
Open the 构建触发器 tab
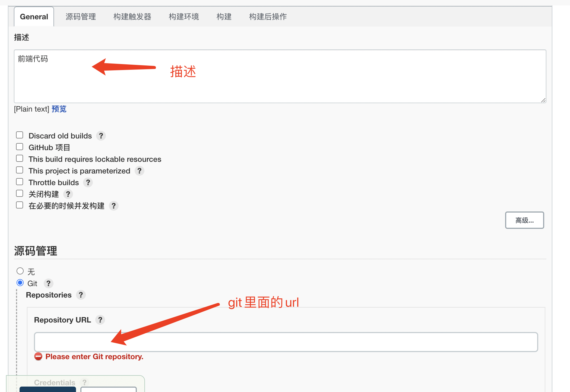tap(132, 17)
